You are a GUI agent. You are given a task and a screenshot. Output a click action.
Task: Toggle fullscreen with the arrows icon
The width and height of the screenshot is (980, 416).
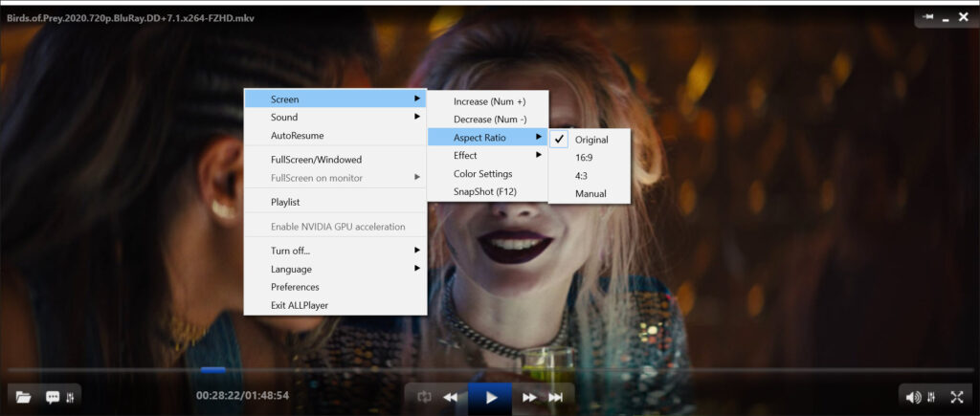[957, 397]
